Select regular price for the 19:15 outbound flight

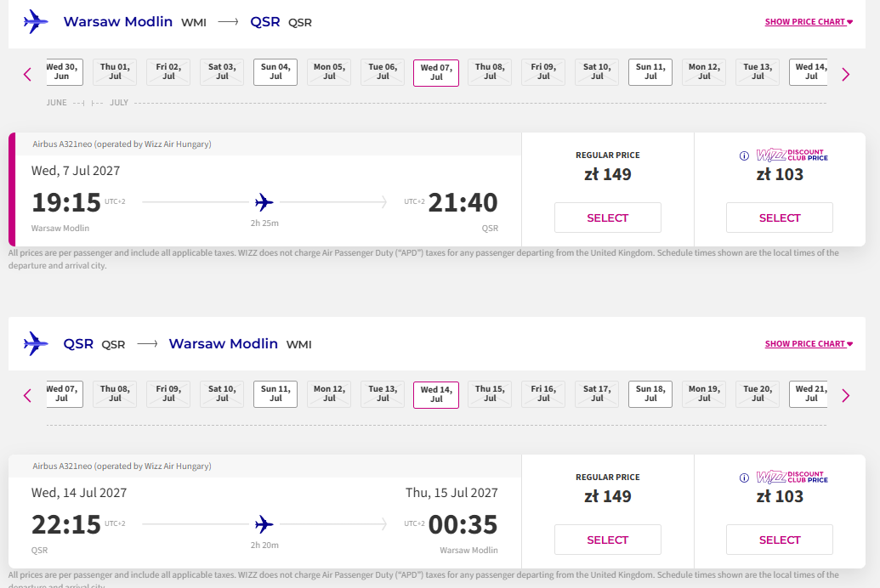(608, 218)
